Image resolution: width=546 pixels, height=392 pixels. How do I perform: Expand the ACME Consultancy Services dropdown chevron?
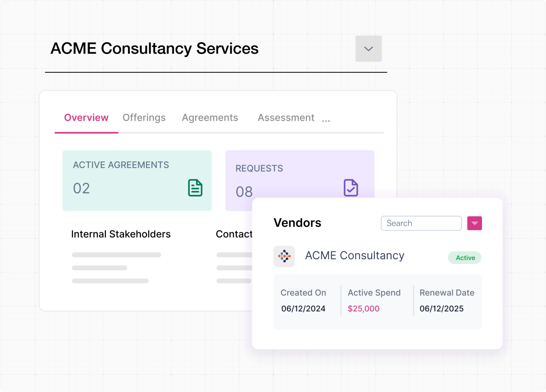(368, 49)
